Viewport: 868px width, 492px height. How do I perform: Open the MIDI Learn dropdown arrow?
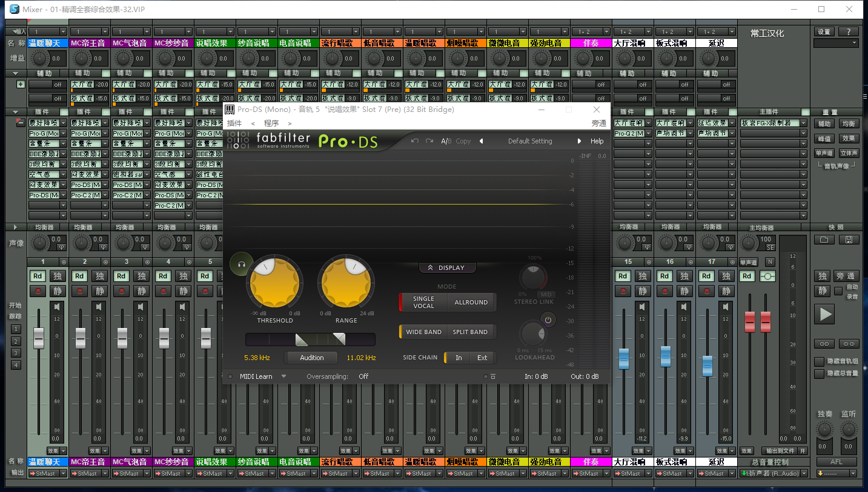point(283,376)
